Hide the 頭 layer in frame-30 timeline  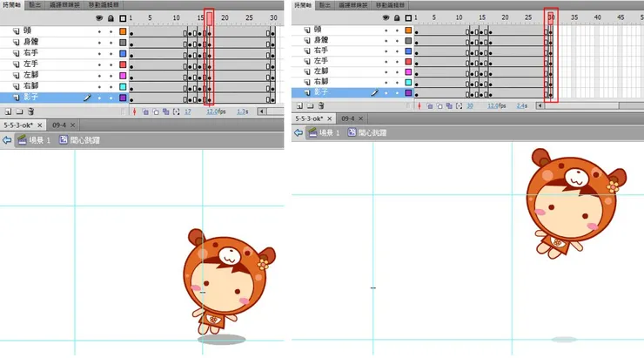tap(386, 30)
